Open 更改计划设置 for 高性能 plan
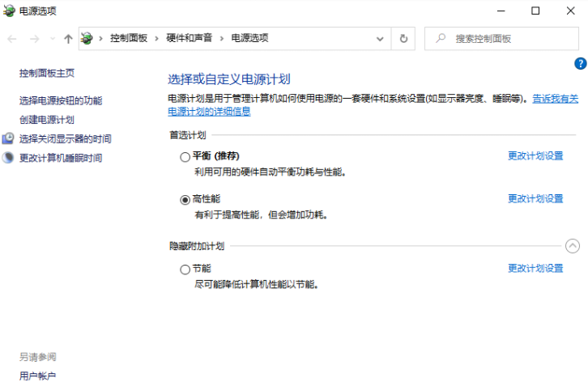The image size is (588, 391). tap(535, 198)
